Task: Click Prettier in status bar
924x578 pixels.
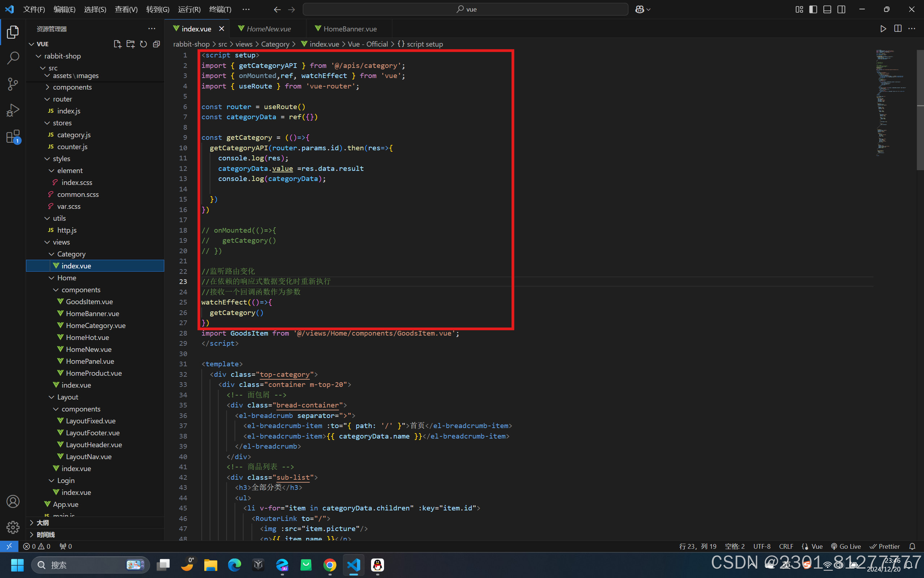Action: click(x=885, y=546)
